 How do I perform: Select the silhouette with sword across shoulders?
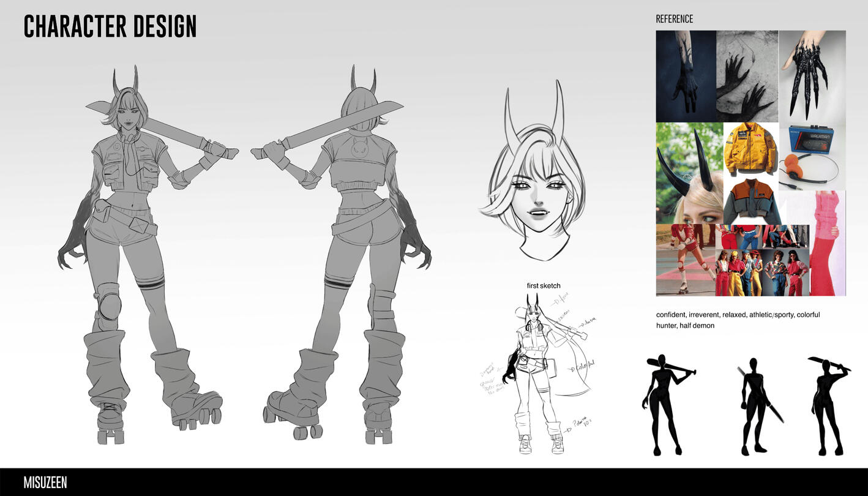coord(668,403)
